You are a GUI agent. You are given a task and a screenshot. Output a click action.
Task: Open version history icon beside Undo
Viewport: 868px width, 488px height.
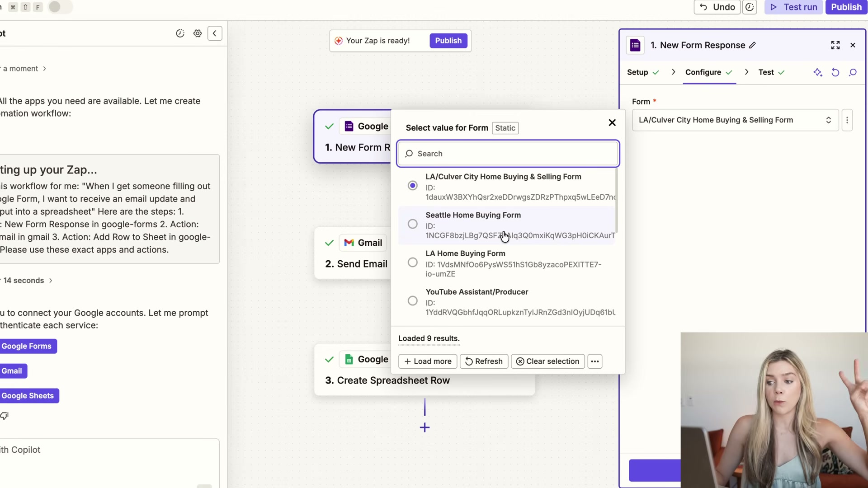[750, 7]
